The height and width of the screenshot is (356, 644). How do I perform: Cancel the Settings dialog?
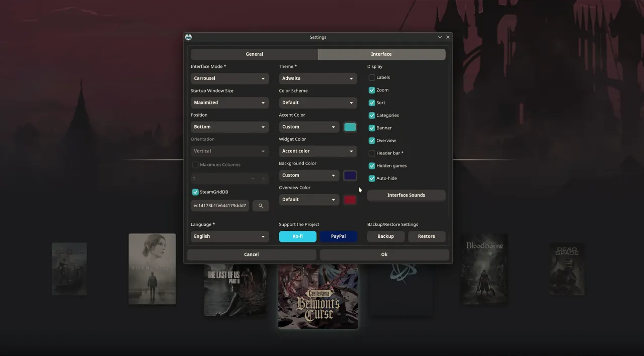[252, 254]
